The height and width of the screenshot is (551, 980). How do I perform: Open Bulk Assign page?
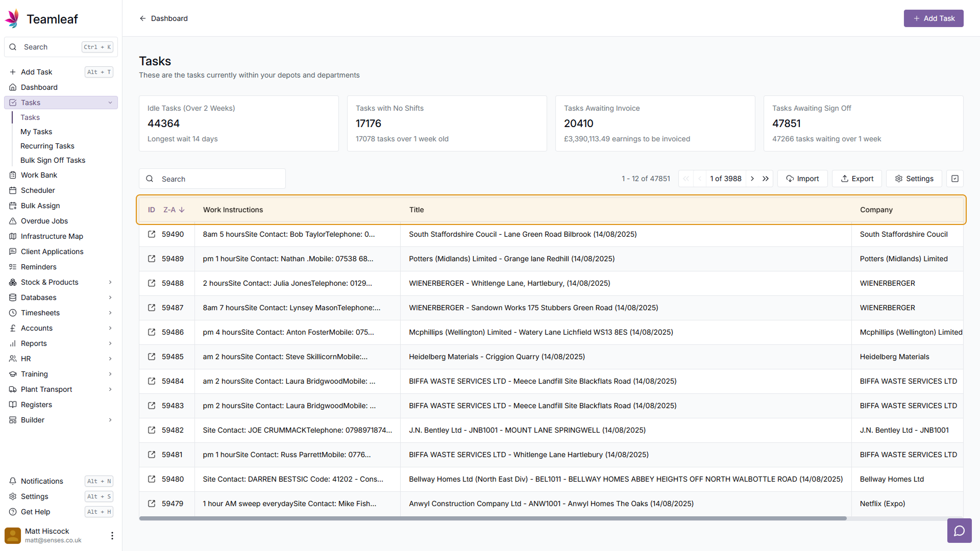click(61, 206)
